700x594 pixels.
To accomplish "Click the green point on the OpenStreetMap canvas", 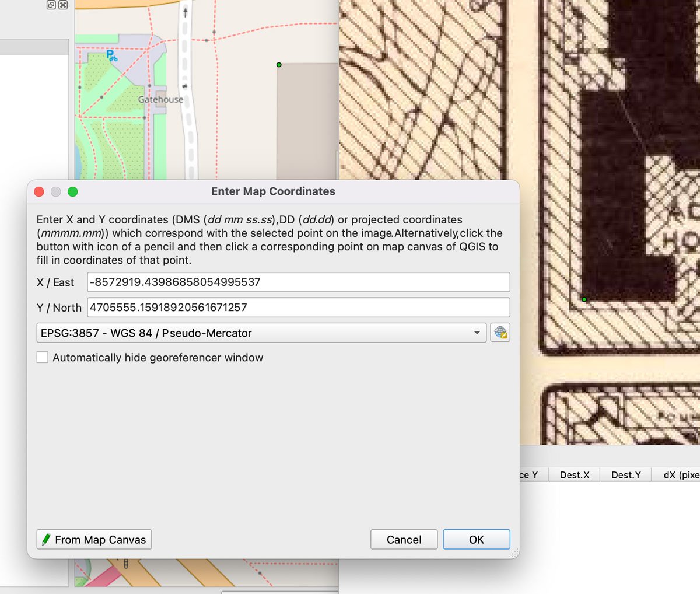I will (279, 65).
